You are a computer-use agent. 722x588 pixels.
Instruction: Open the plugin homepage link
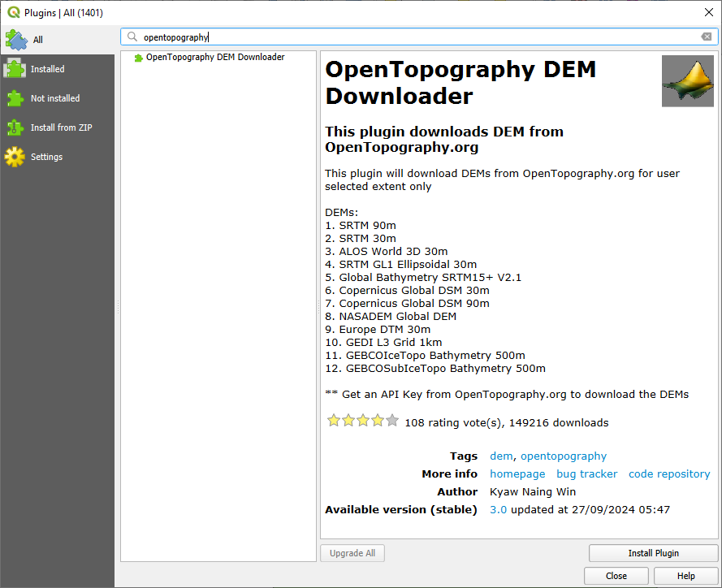pos(517,473)
